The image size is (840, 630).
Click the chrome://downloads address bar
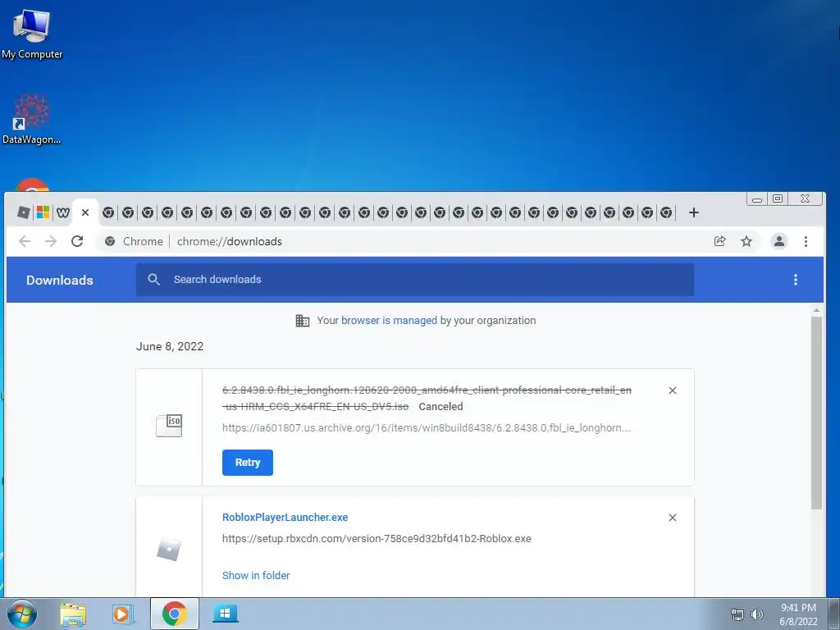tap(407, 242)
